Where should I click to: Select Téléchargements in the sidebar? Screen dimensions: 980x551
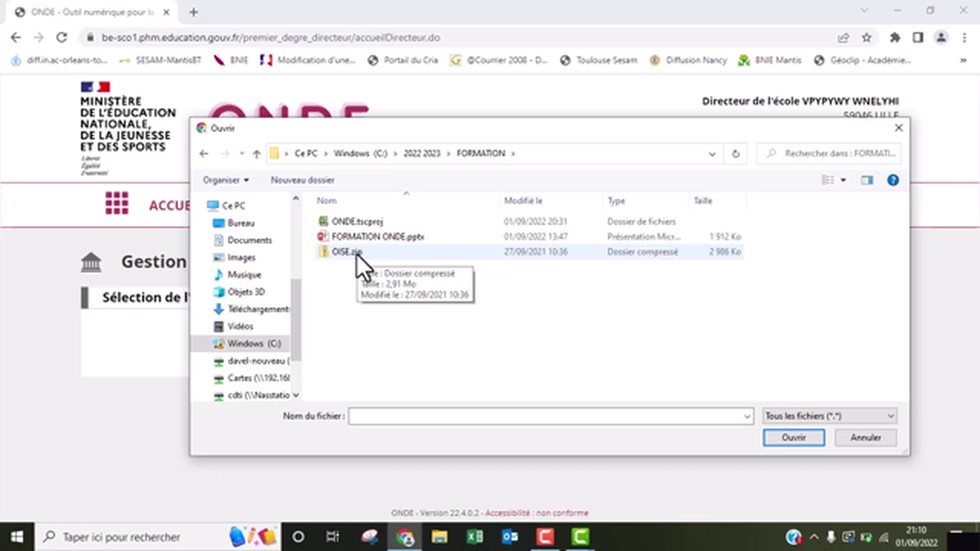tap(257, 309)
